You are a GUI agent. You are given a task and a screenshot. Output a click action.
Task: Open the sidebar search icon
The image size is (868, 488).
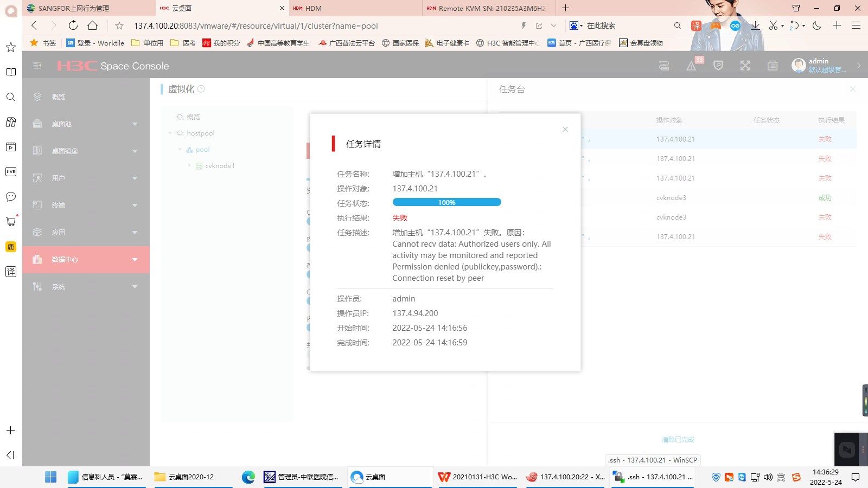pyautogui.click(x=10, y=97)
